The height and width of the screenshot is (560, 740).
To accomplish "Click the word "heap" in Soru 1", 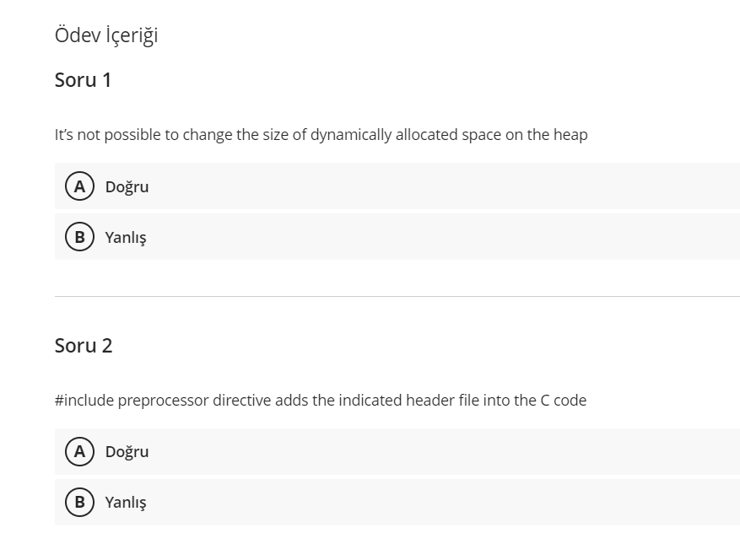I will [570, 135].
